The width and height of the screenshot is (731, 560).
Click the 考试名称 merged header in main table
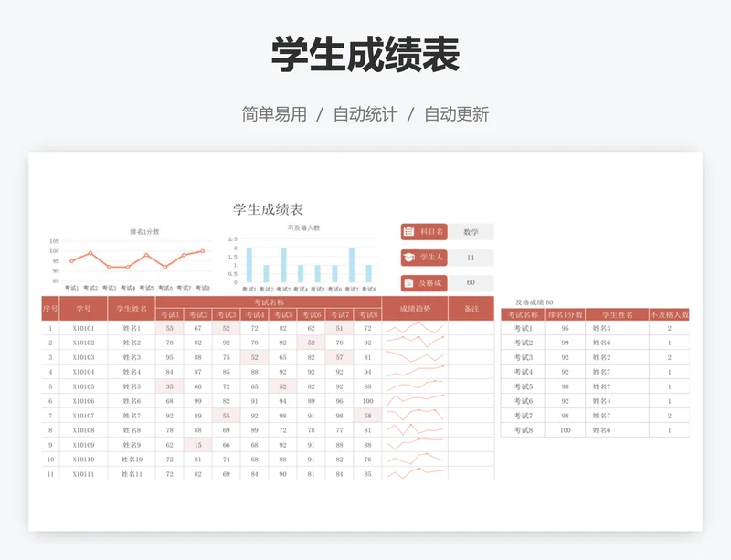[269, 302]
